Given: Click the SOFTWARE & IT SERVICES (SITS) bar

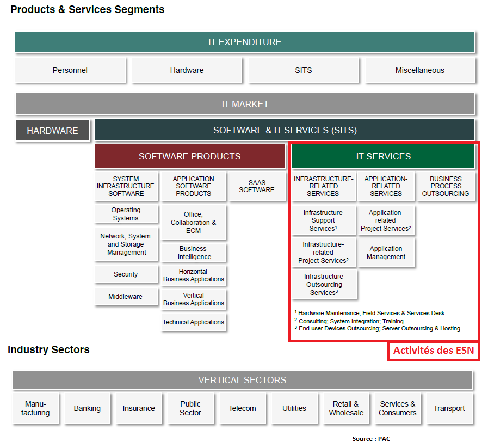Looking at the screenshot, I should (285, 130).
